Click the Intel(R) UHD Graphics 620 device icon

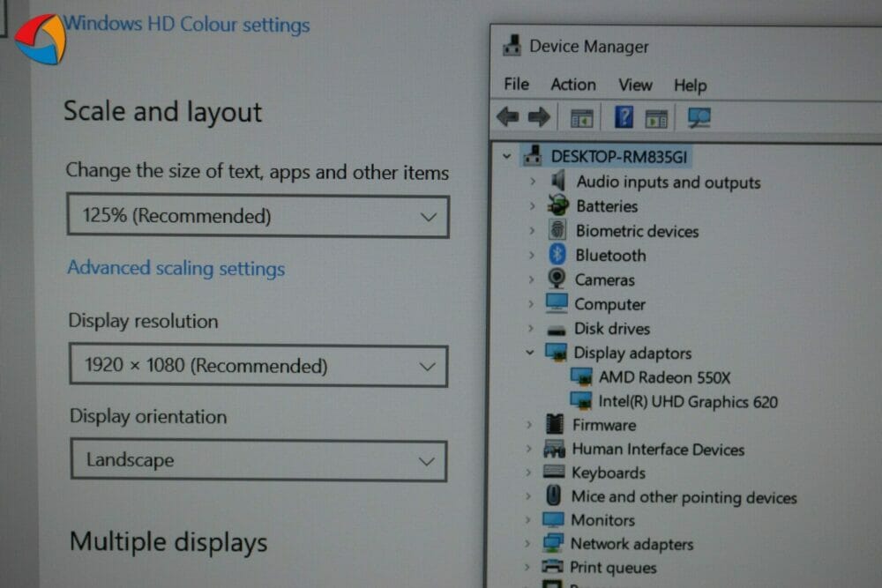(x=580, y=400)
